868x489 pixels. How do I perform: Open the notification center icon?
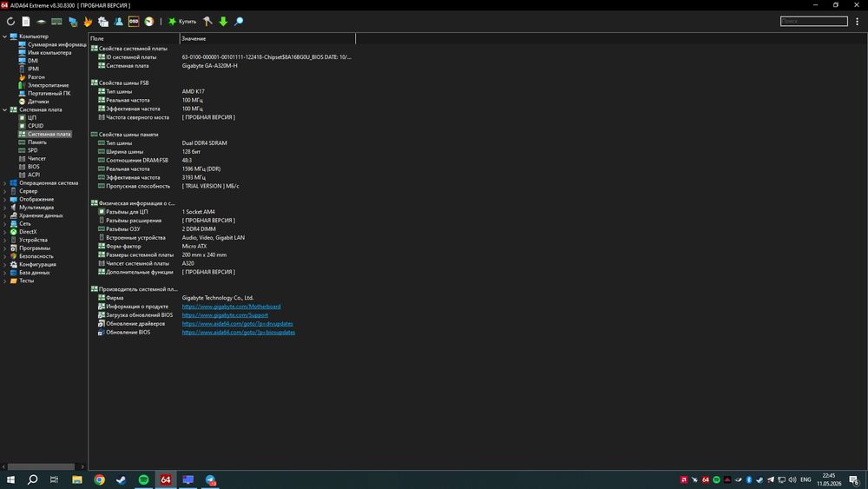(x=854, y=479)
